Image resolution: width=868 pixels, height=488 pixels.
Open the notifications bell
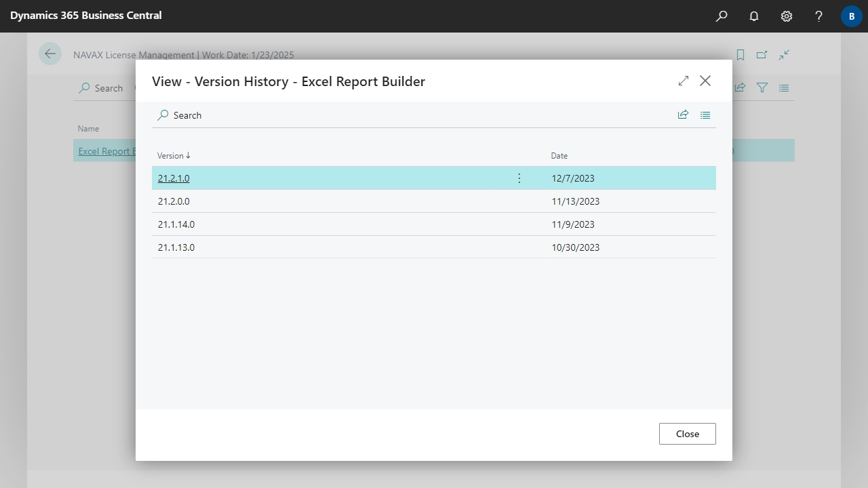754,16
